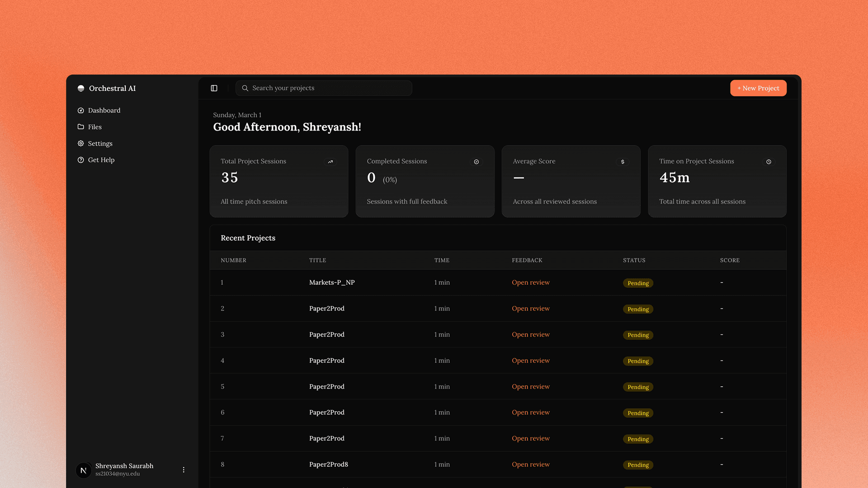The height and width of the screenshot is (488, 868).
Task: Click Pending badge in row 2
Action: tap(638, 309)
